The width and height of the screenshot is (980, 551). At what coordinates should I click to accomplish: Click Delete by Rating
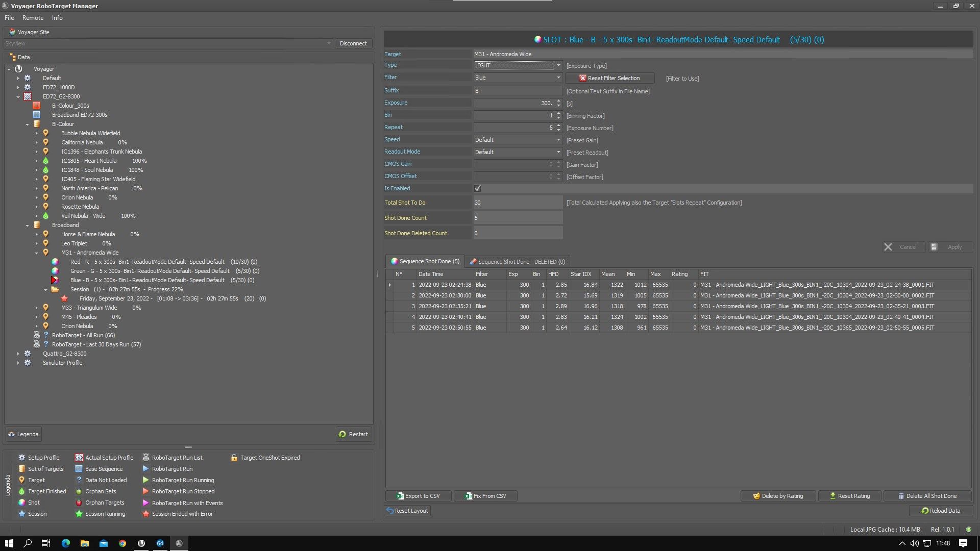click(x=778, y=496)
